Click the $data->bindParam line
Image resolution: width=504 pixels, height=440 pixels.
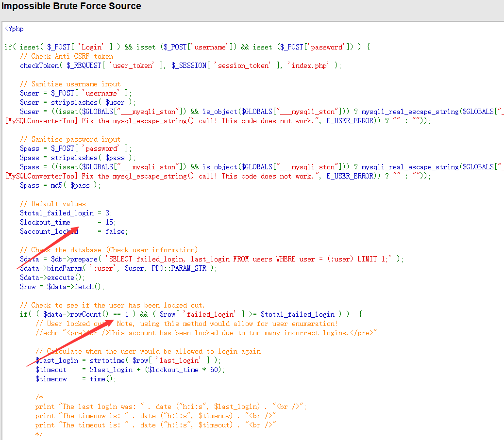[x=118, y=268]
